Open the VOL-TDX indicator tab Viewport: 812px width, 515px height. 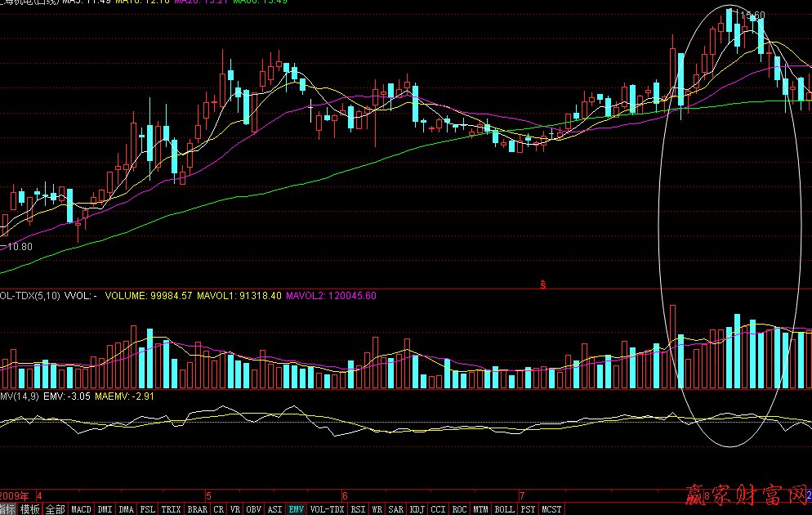pyautogui.click(x=327, y=509)
